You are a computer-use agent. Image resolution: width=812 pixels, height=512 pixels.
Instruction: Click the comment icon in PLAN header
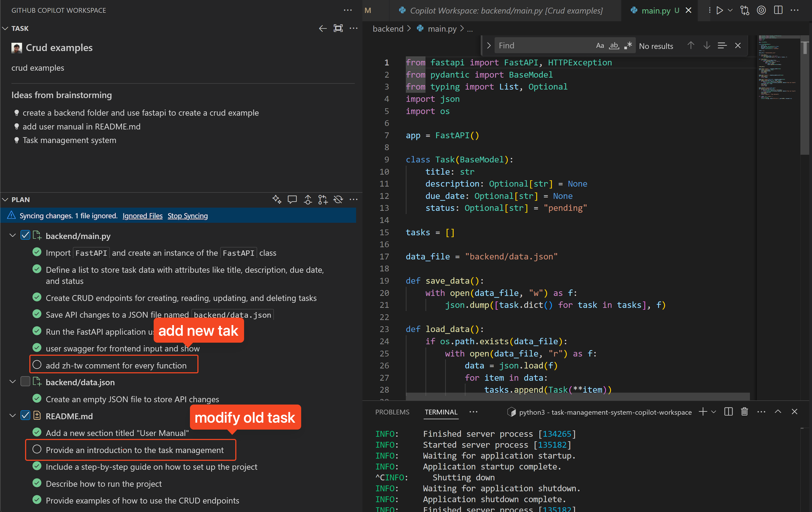click(x=292, y=199)
